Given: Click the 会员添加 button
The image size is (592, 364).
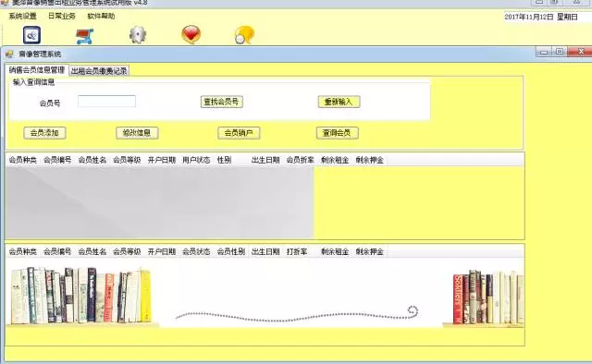Looking at the screenshot, I should (x=44, y=133).
